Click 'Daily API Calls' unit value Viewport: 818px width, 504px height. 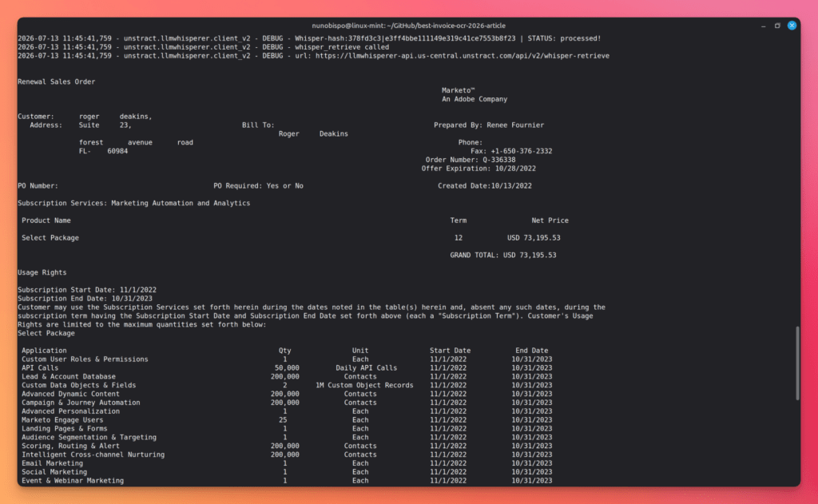click(366, 368)
